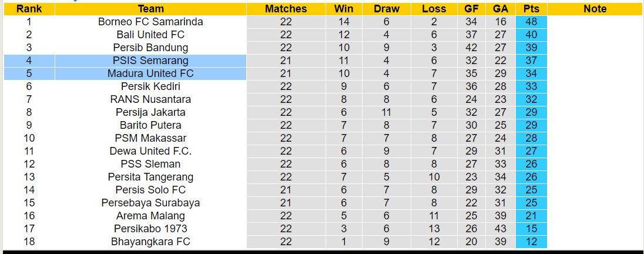Click the Rank column header
644x254 pixels.
(x=29, y=9)
